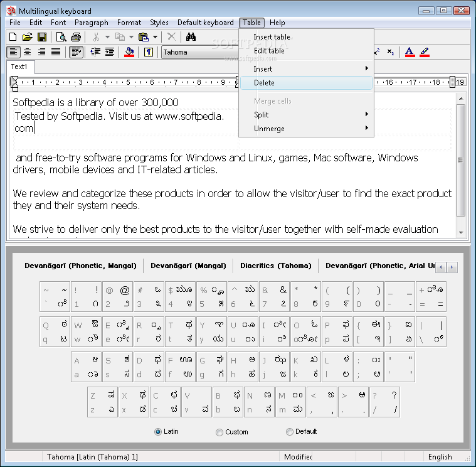476x467 pixels.
Task: Click the Q key on virtual keyboard
Action: (55, 331)
